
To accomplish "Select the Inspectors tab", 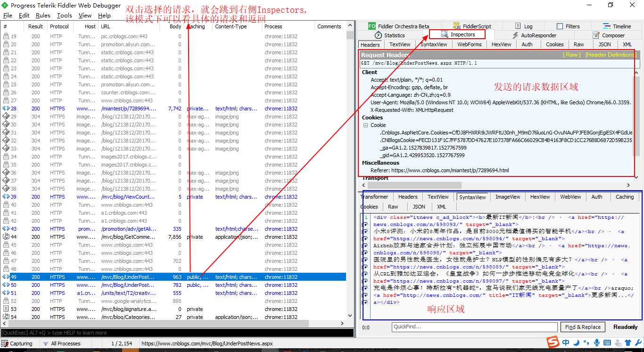I will 458,34.
